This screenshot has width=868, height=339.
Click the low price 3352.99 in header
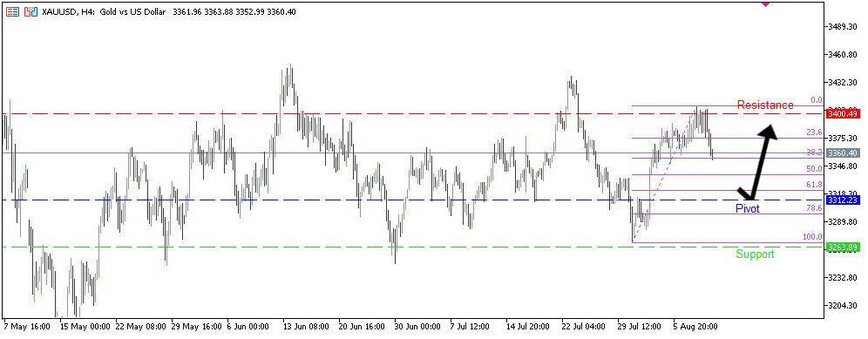point(249,11)
